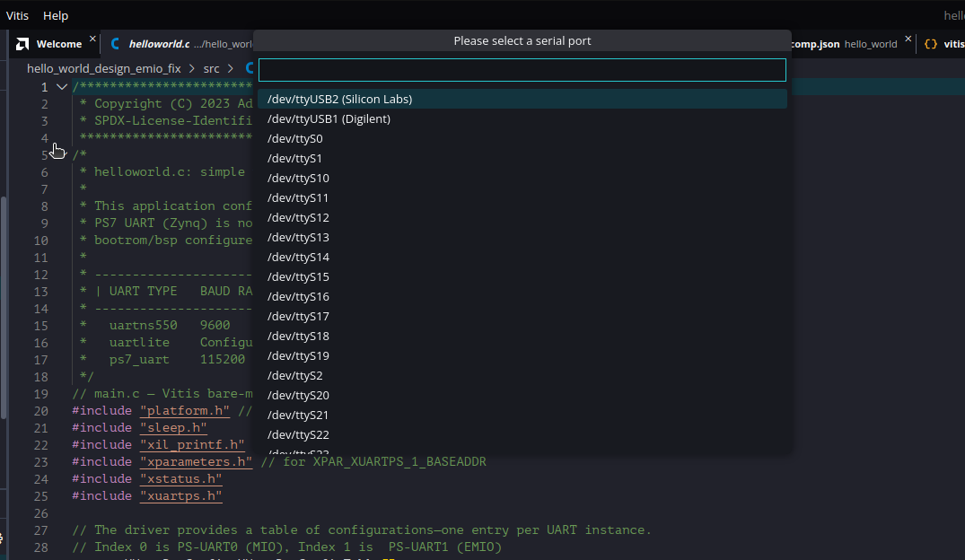
Task: Click the {} icon on the vitis tab
Action: 930,42
